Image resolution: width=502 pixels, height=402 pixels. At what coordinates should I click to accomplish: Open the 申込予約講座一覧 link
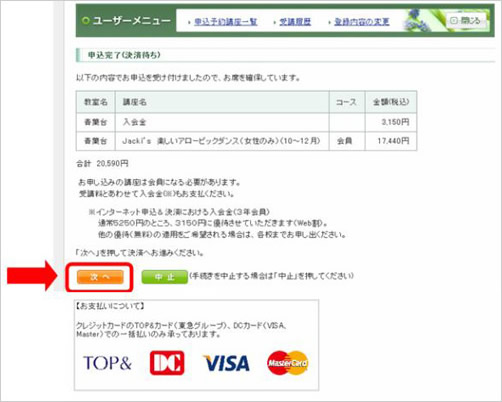pos(226,22)
